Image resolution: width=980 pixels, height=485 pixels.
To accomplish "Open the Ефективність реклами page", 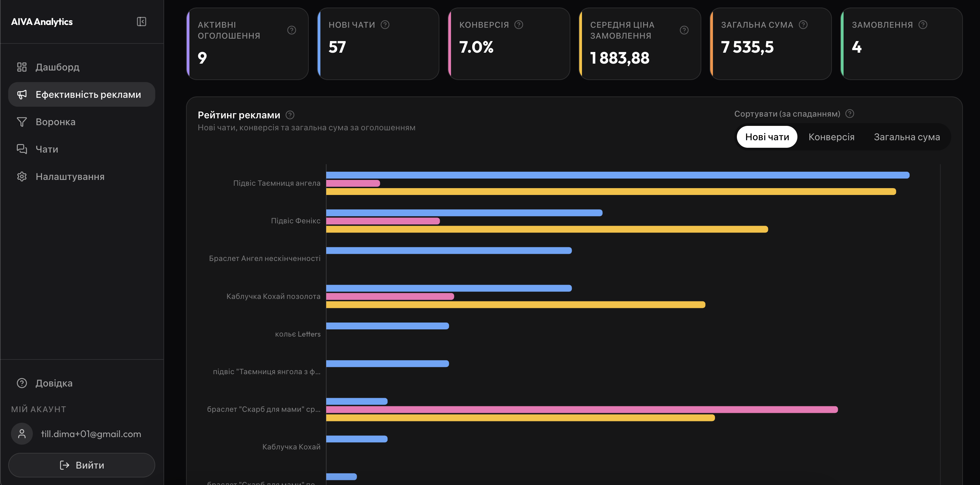I will pos(82,94).
